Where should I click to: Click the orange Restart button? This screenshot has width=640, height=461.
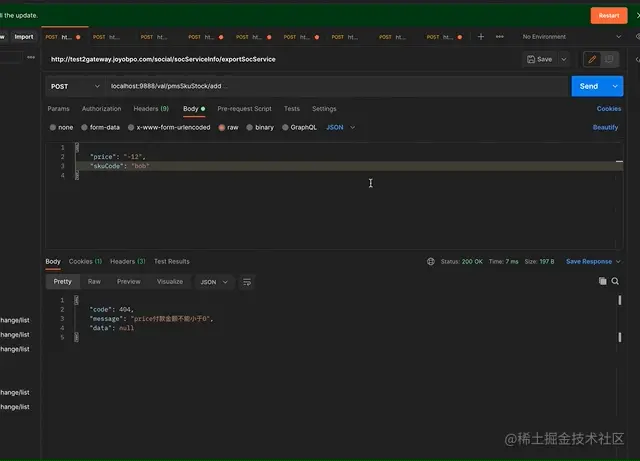[x=609, y=16]
